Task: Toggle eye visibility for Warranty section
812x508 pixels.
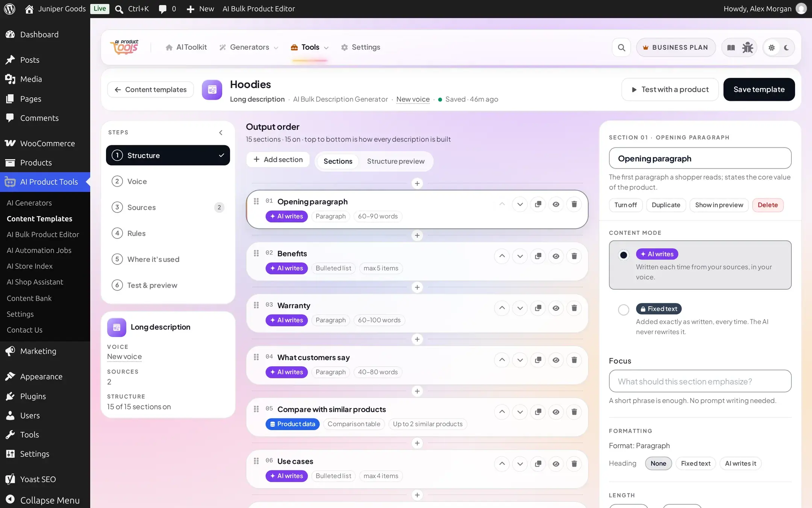Action: click(556, 308)
